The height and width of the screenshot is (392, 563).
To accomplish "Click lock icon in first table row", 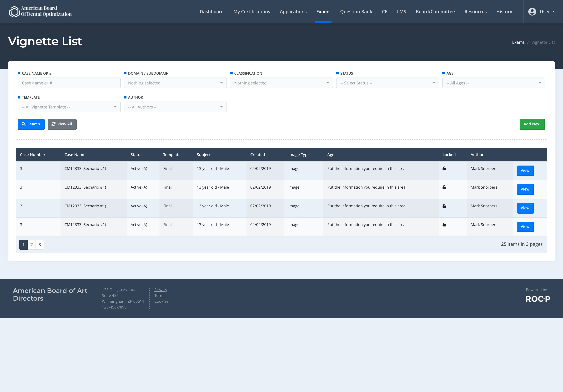I will click(x=444, y=169).
